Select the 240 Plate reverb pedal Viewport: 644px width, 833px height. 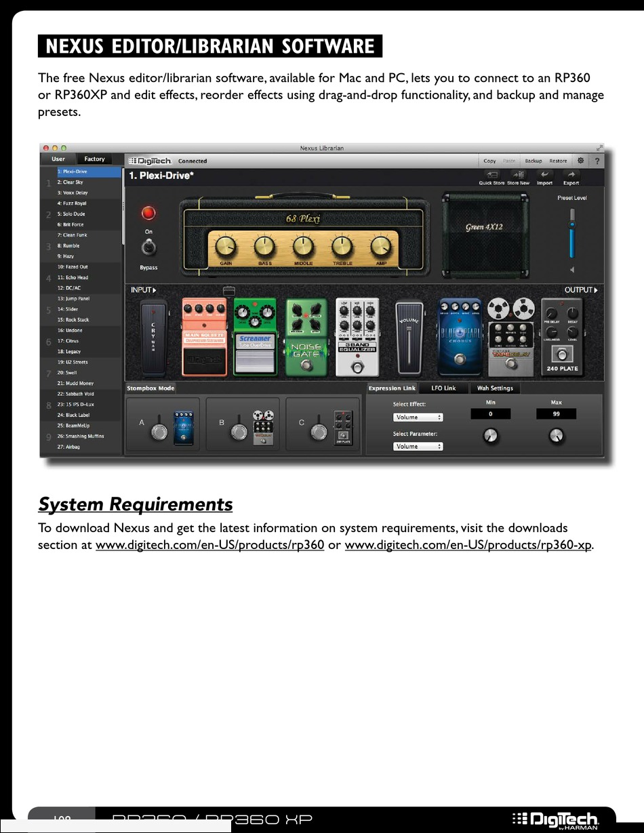pyautogui.click(x=563, y=337)
